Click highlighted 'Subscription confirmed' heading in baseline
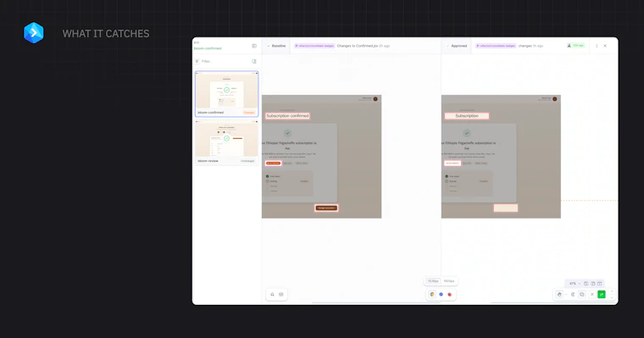 click(287, 116)
